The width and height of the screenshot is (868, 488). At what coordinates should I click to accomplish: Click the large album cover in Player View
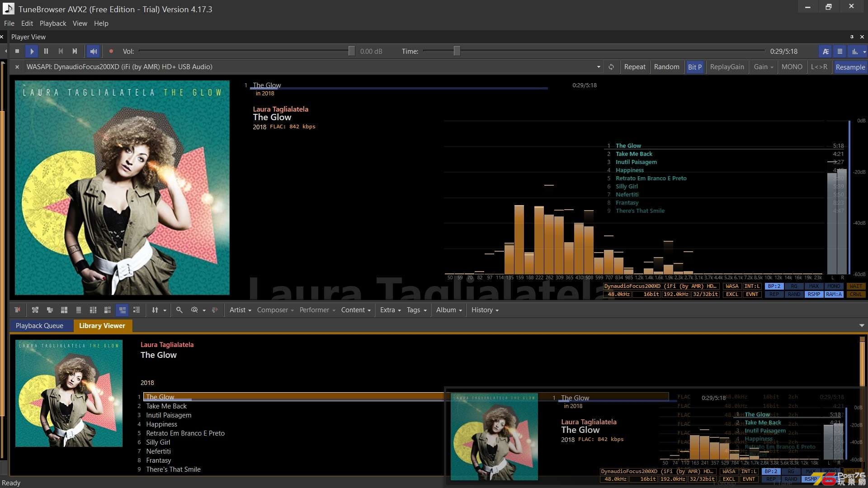click(x=122, y=188)
